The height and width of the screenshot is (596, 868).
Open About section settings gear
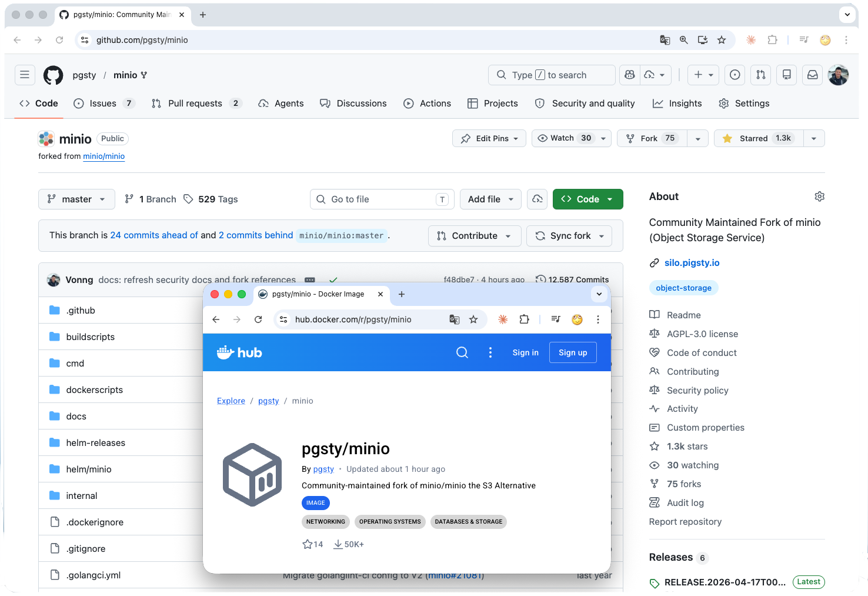tap(819, 197)
